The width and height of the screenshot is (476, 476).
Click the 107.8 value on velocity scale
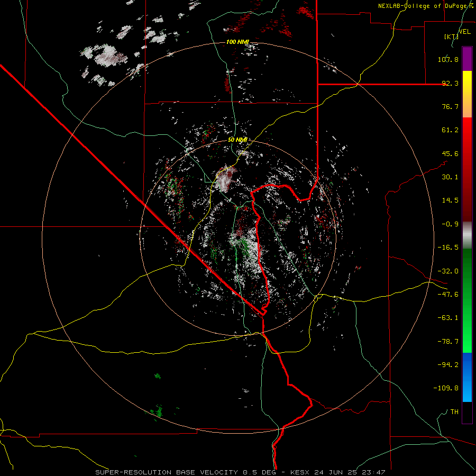tap(448, 59)
